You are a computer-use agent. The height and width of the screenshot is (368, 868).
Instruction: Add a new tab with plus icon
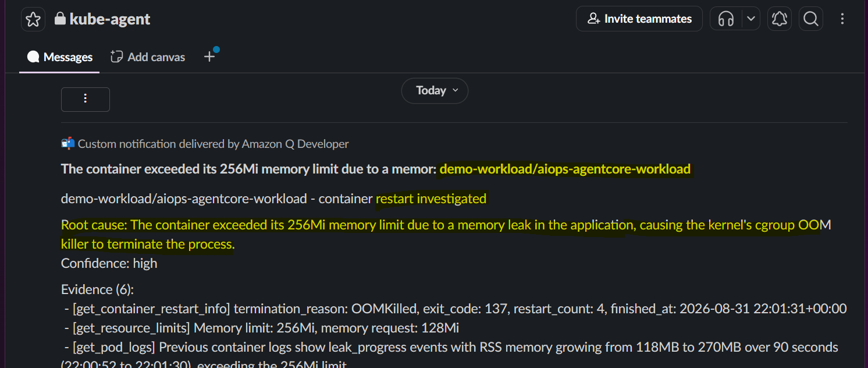tap(209, 56)
